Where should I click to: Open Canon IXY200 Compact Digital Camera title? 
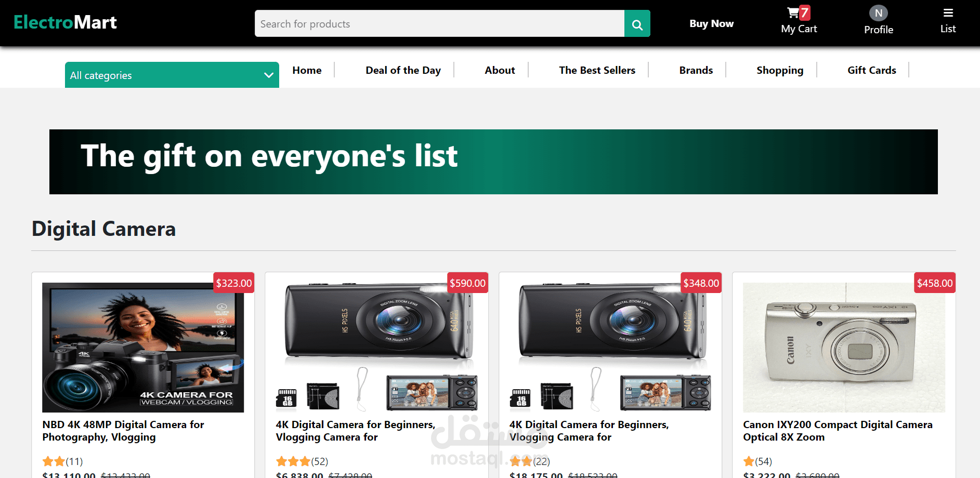pos(838,431)
